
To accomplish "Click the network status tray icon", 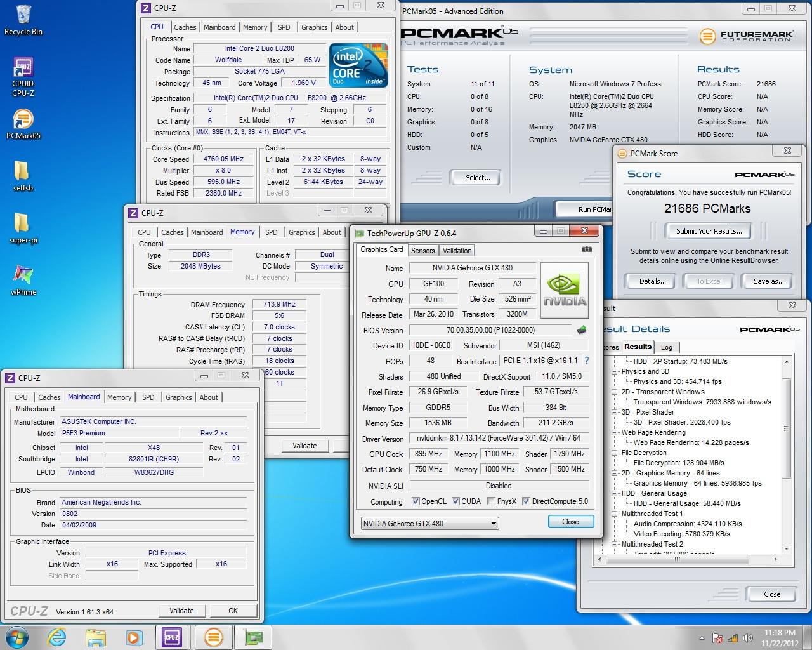I will (733, 638).
